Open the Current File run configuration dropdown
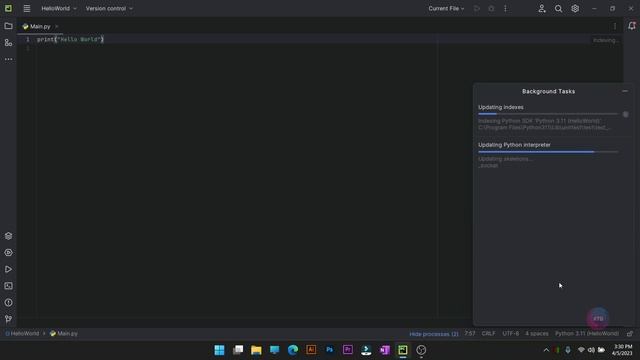This screenshot has width=640, height=360. coord(446,9)
